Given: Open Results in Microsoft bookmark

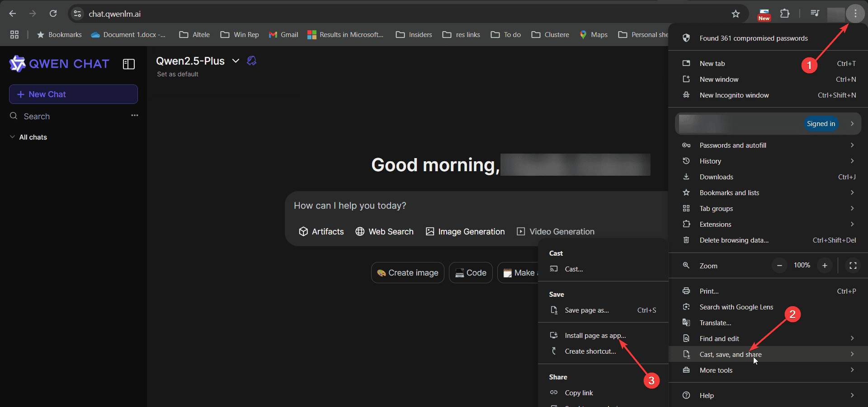Looking at the screenshot, I should point(345,35).
